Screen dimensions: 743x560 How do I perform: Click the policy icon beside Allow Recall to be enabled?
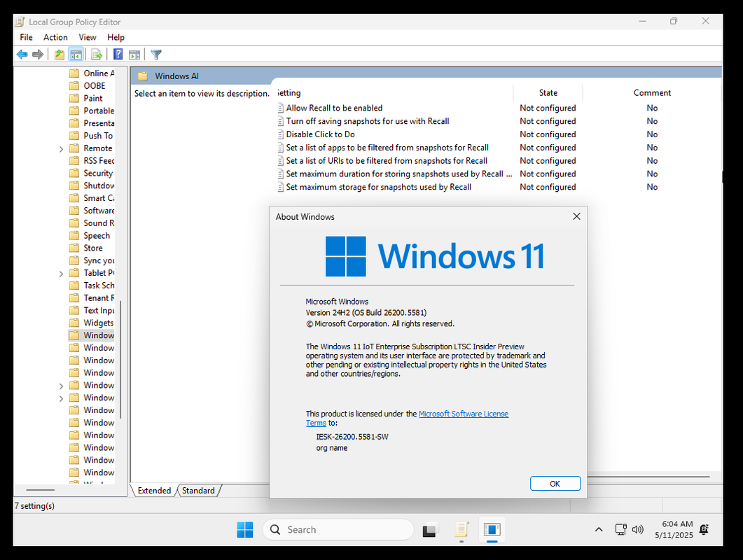pos(281,108)
